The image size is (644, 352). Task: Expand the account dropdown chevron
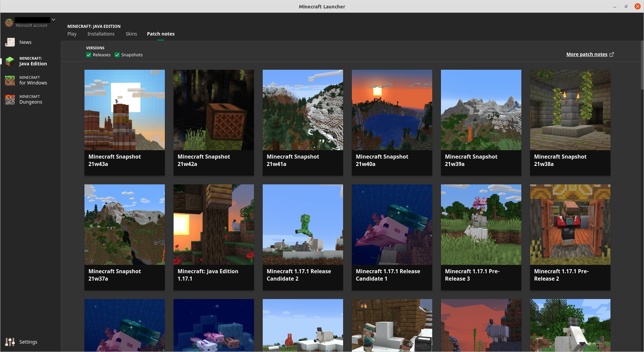(x=53, y=20)
